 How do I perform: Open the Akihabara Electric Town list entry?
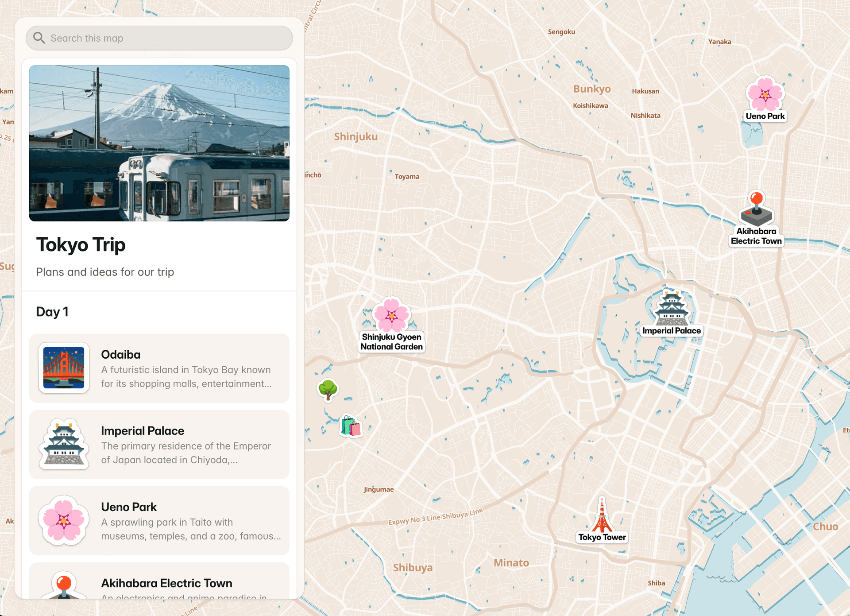click(186, 584)
